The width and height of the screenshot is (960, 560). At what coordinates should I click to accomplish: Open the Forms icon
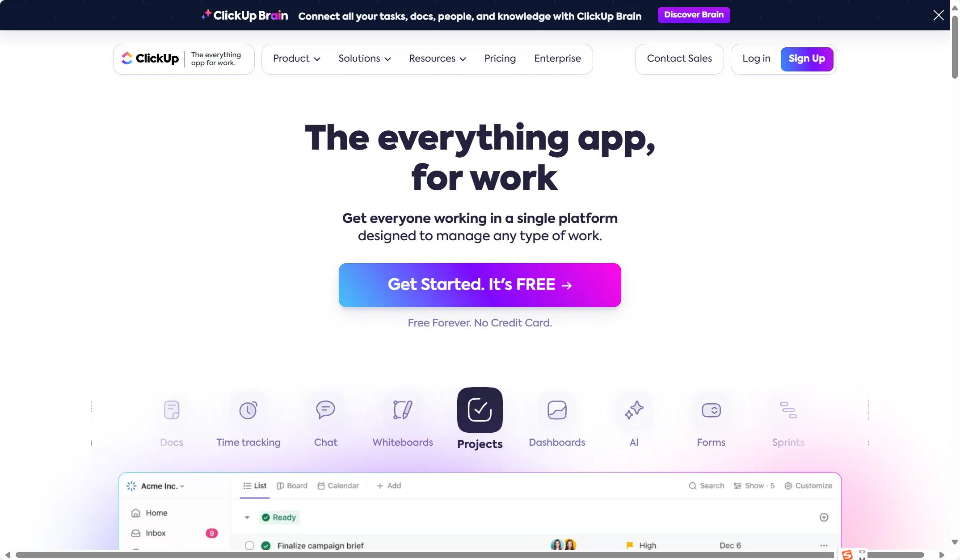coord(711,410)
